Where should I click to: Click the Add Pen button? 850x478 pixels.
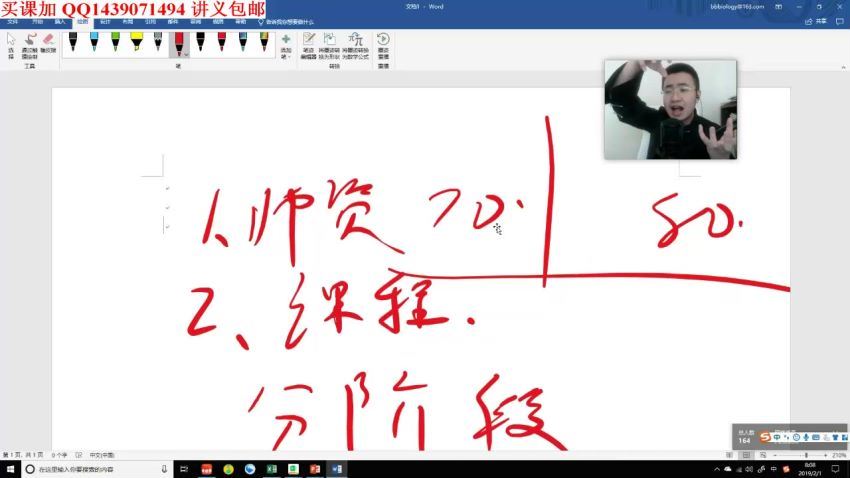tap(286, 44)
